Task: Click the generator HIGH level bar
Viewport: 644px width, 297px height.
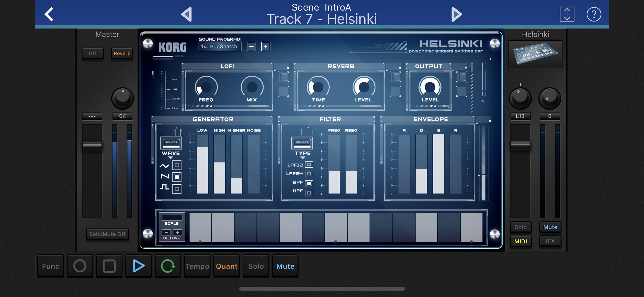Action: click(x=219, y=164)
